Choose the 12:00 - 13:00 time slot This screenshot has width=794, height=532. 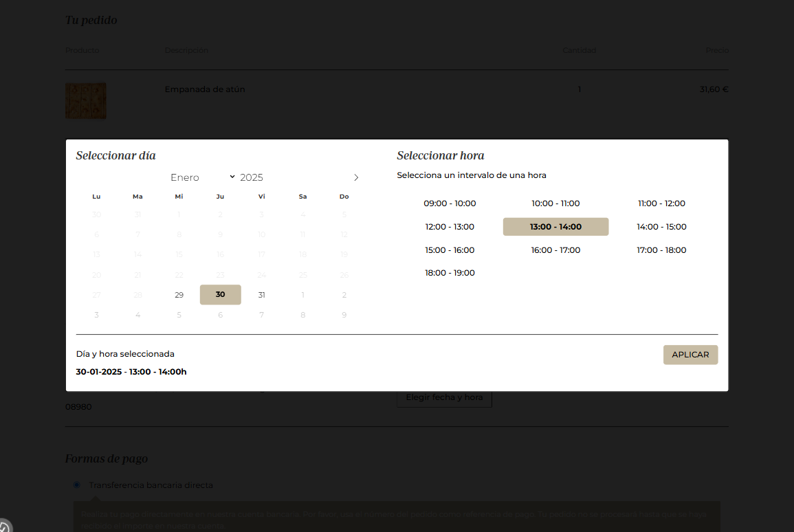pos(450,227)
